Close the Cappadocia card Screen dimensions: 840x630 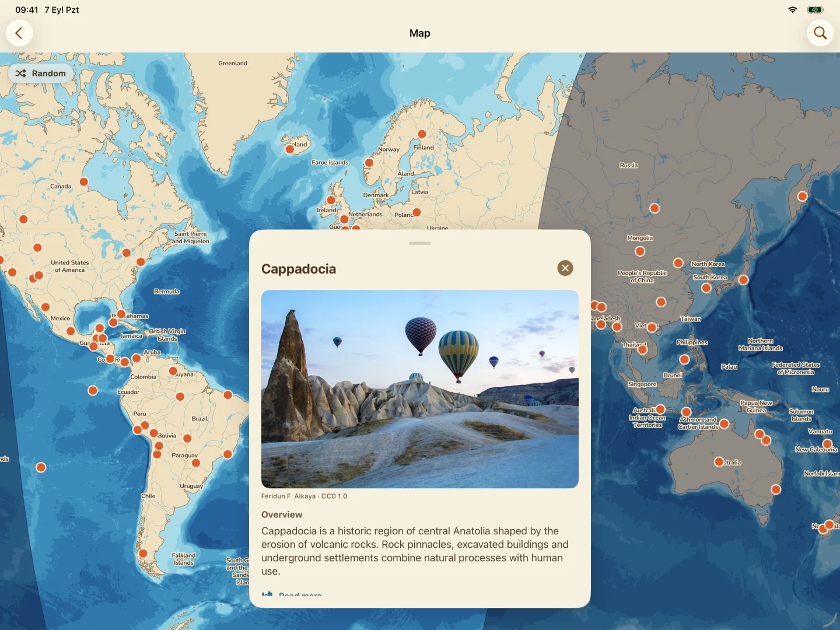(x=565, y=268)
